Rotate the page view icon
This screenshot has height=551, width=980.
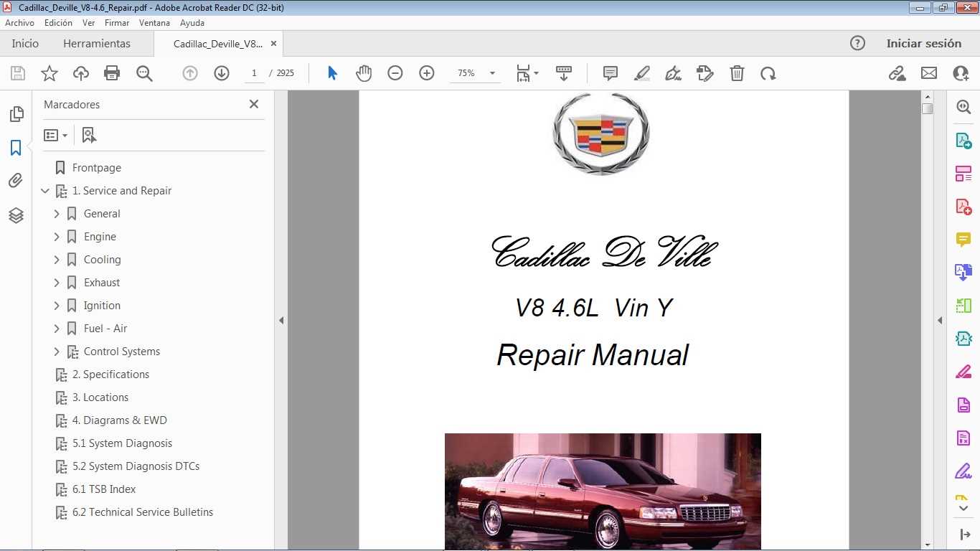pyautogui.click(x=768, y=73)
